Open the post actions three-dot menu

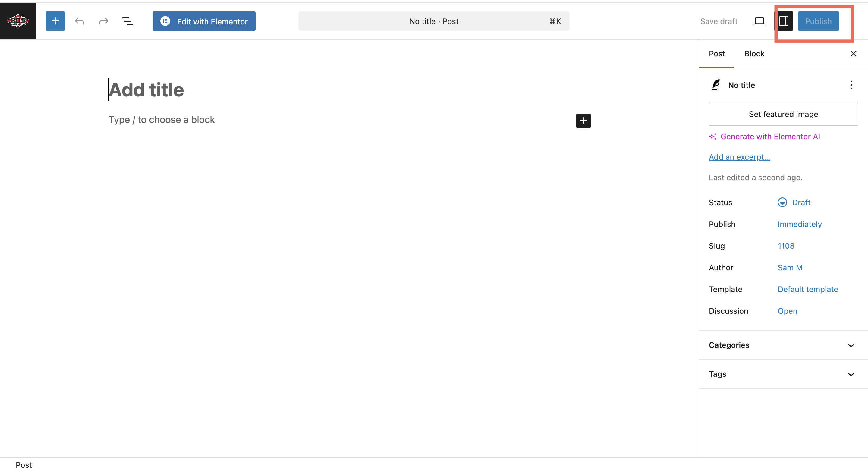click(x=851, y=85)
